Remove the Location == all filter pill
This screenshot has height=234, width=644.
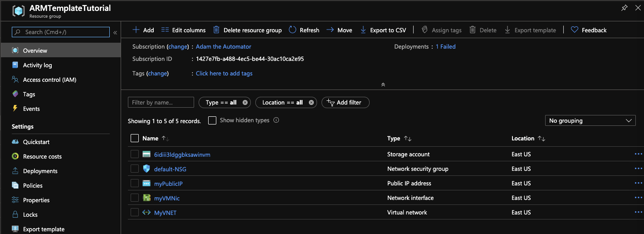[311, 103]
